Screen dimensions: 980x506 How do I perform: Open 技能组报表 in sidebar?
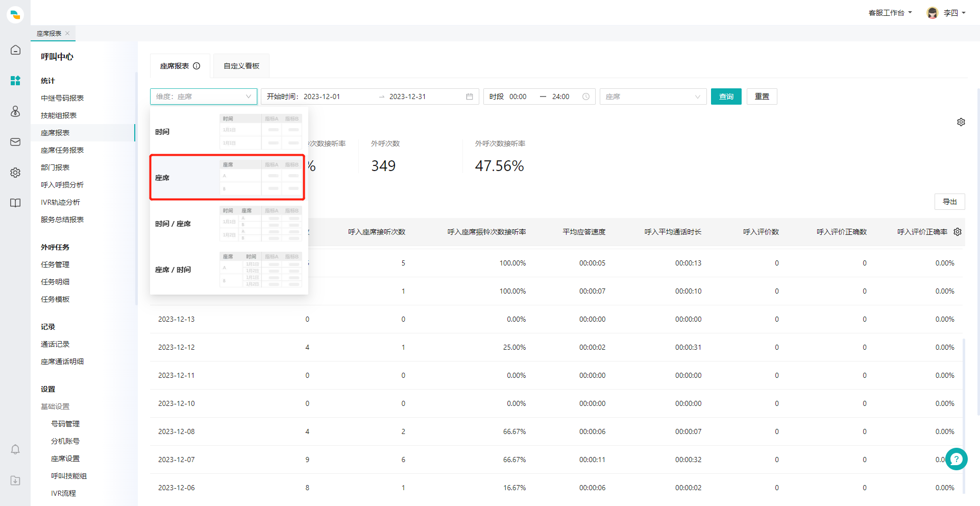tap(59, 115)
